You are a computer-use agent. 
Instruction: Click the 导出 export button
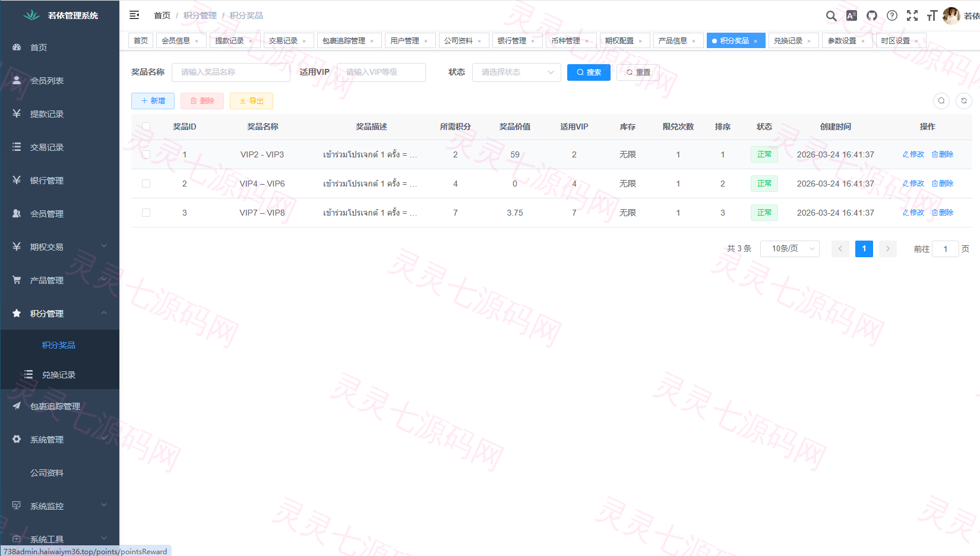pyautogui.click(x=251, y=101)
